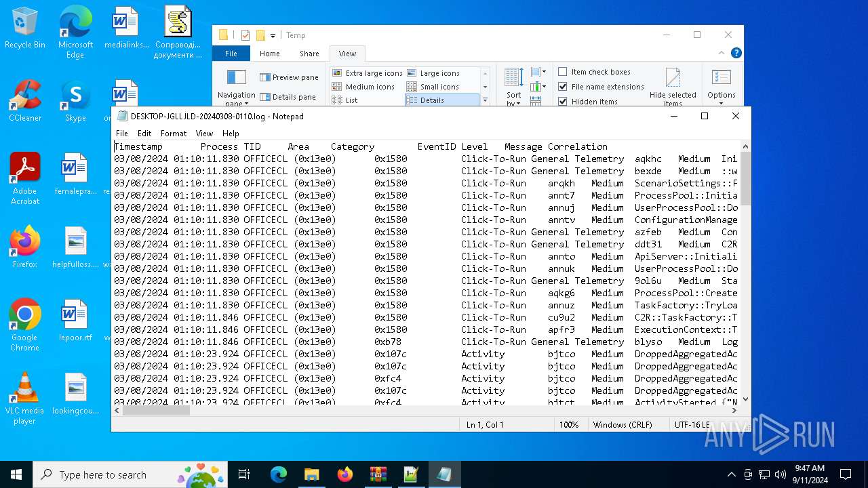Click Navigation pane icon in Explorer ribbon
The height and width of the screenshot is (488, 868).
click(236, 77)
